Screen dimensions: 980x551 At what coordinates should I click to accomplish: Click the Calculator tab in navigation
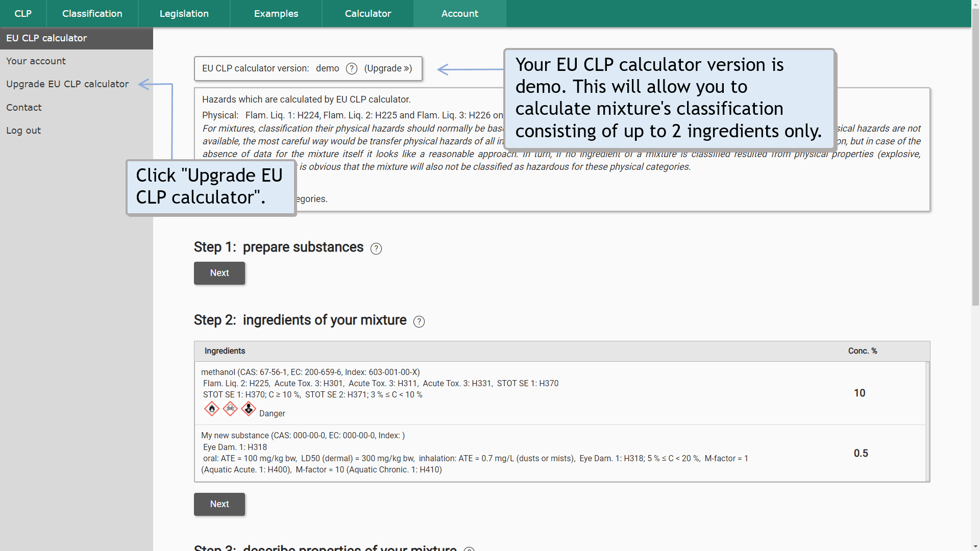[367, 13]
